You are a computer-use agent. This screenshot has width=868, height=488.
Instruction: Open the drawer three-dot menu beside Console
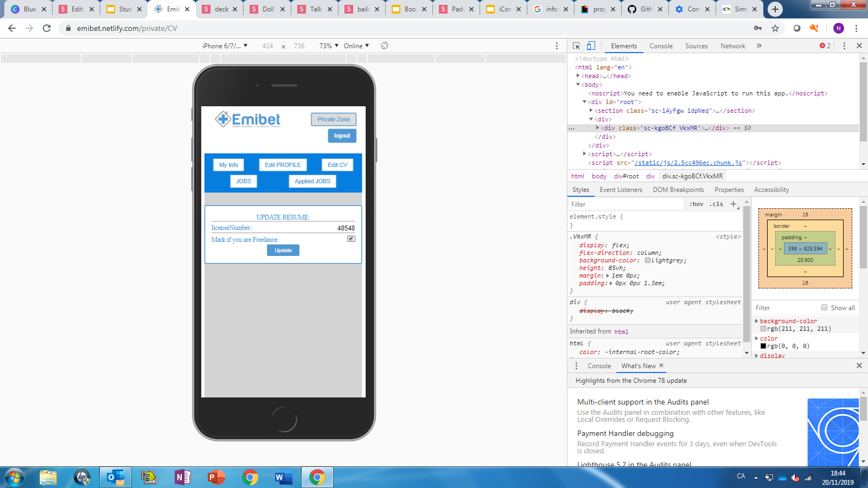click(x=576, y=366)
